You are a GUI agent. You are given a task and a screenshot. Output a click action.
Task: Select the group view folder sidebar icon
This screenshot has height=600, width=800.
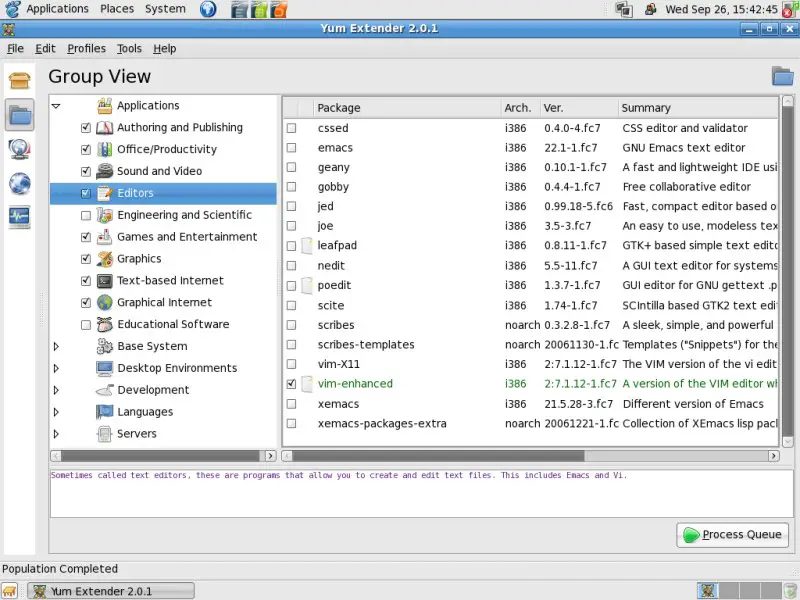(x=19, y=115)
